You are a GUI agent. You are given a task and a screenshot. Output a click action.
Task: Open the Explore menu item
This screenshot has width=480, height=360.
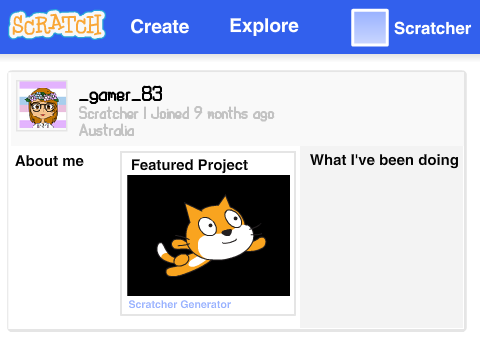click(264, 26)
